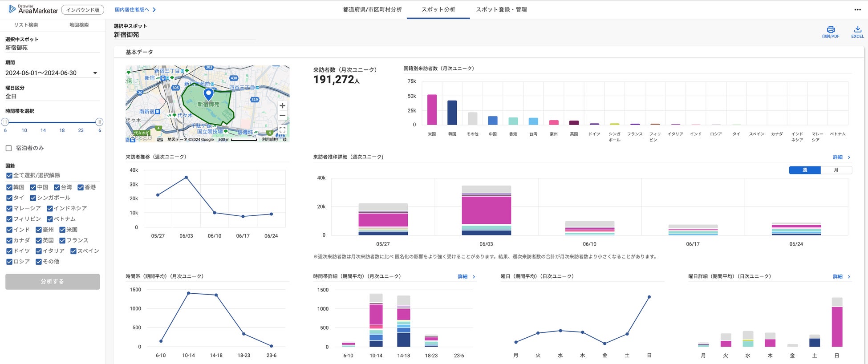Viewport: 868px width, 364px height.
Task: Click the Datawise AreaMarketer logo
Action: coord(33,9)
